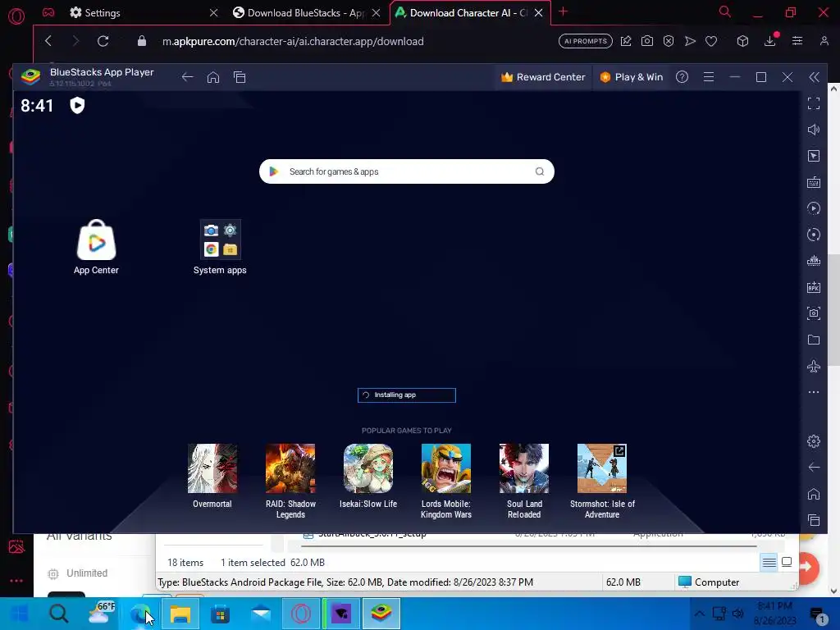Open the BlueStacks hamburger menu
Viewport: 840px width, 630px height.
coord(709,77)
